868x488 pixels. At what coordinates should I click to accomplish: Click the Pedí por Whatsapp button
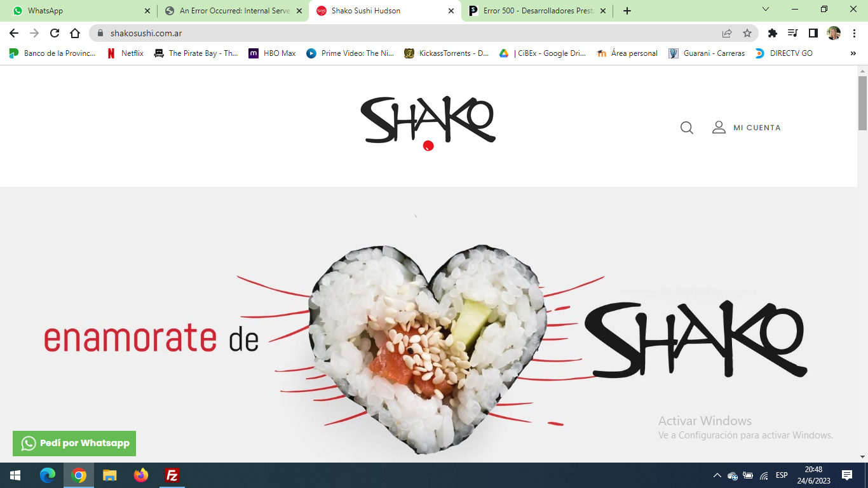74,444
